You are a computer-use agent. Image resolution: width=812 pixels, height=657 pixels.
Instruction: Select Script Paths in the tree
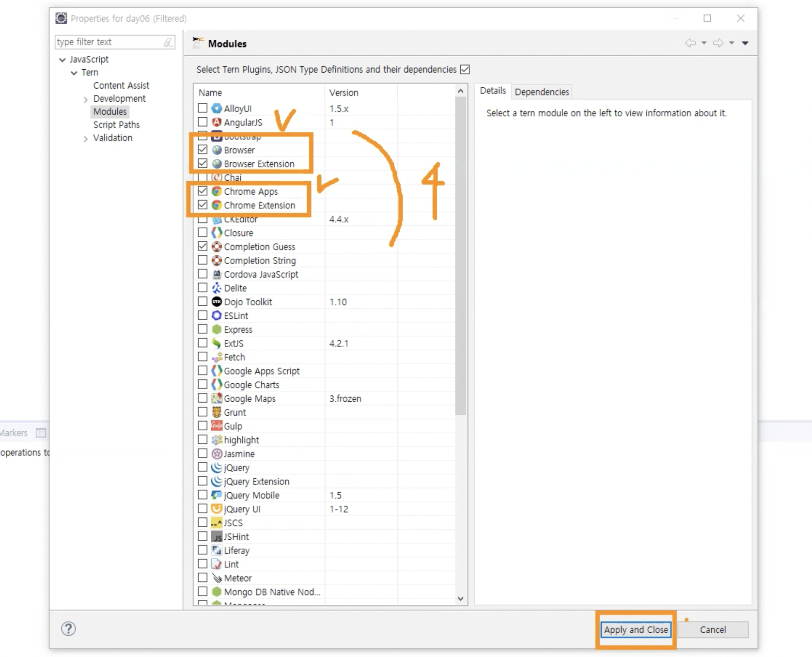[116, 125]
